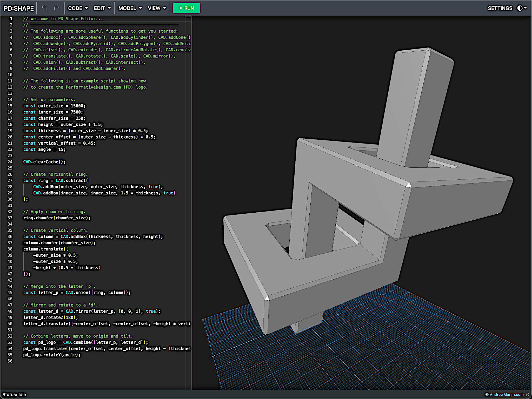Click the redo arrow icon

pyautogui.click(x=56, y=8)
